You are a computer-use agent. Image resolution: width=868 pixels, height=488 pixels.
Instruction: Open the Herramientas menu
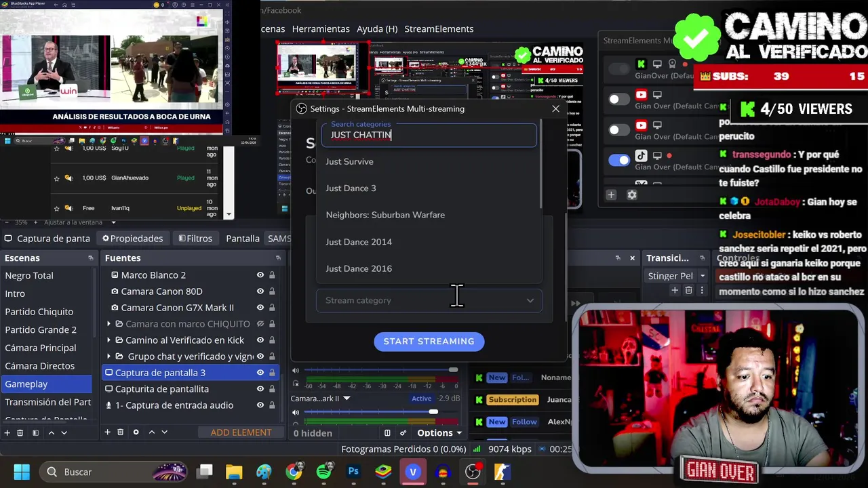coord(321,28)
